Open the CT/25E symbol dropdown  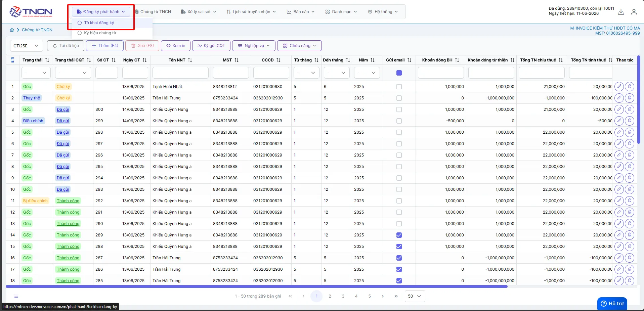tap(27, 46)
